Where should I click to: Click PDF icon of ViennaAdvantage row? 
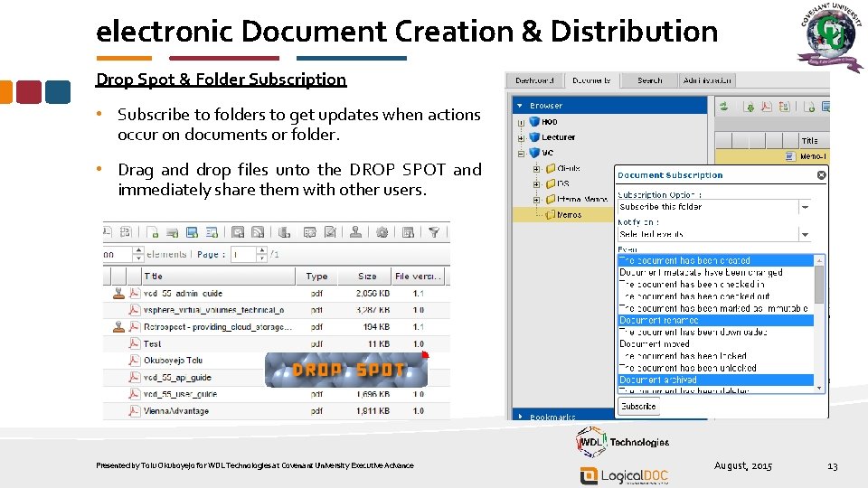point(134,411)
